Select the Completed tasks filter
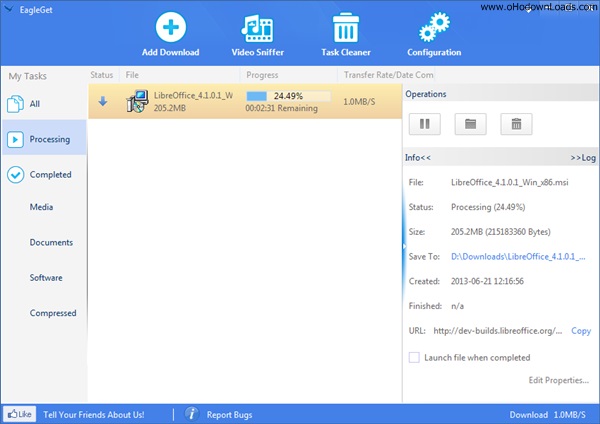Viewport: 600px width, 424px height. tap(44, 174)
